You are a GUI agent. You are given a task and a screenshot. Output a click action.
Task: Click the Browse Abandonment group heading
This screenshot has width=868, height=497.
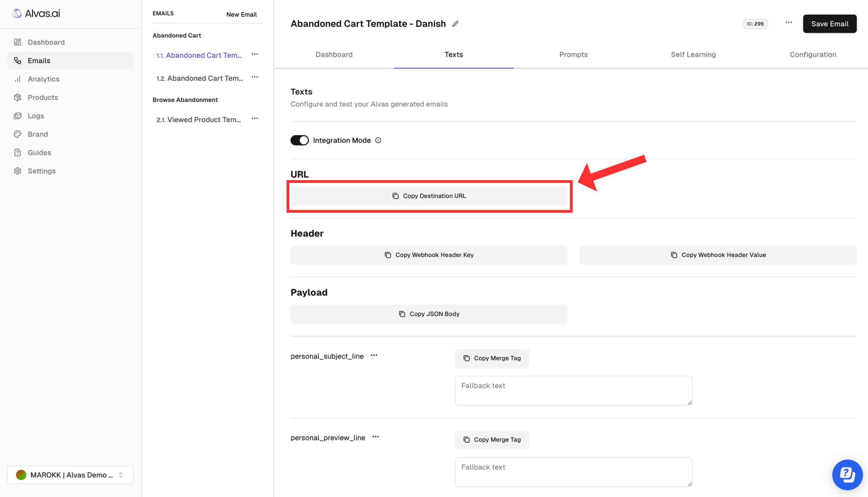coord(185,100)
